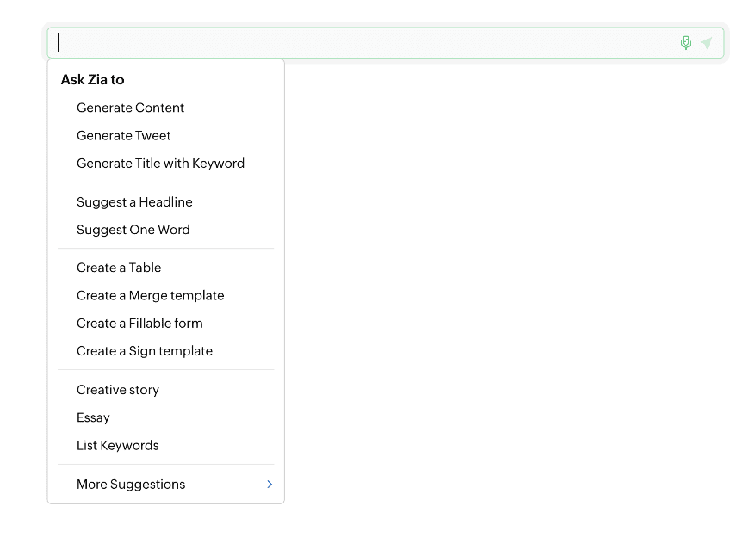Choose the Generate Tweet option
The height and width of the screenshot is (537, 756).
click(123, 135)
